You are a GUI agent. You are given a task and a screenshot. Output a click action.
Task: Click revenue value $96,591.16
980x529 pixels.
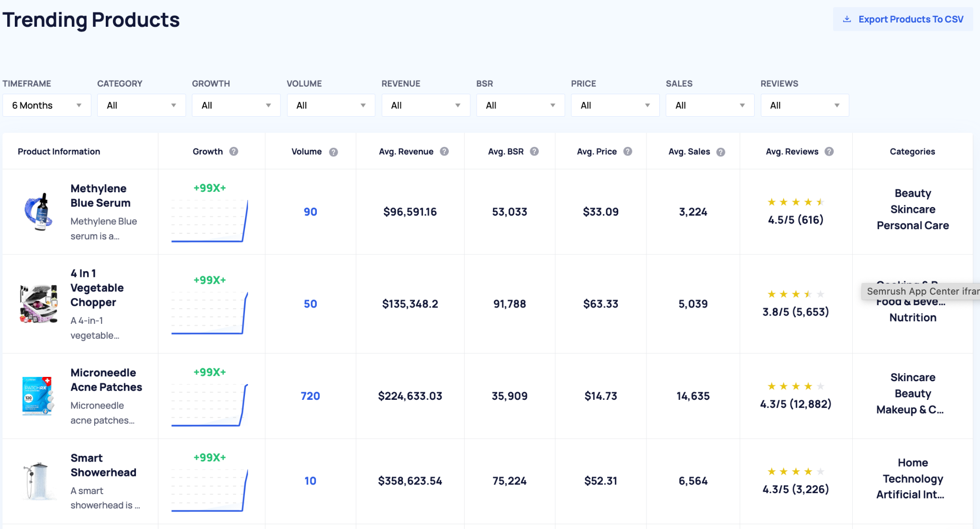tap(410, 212)
